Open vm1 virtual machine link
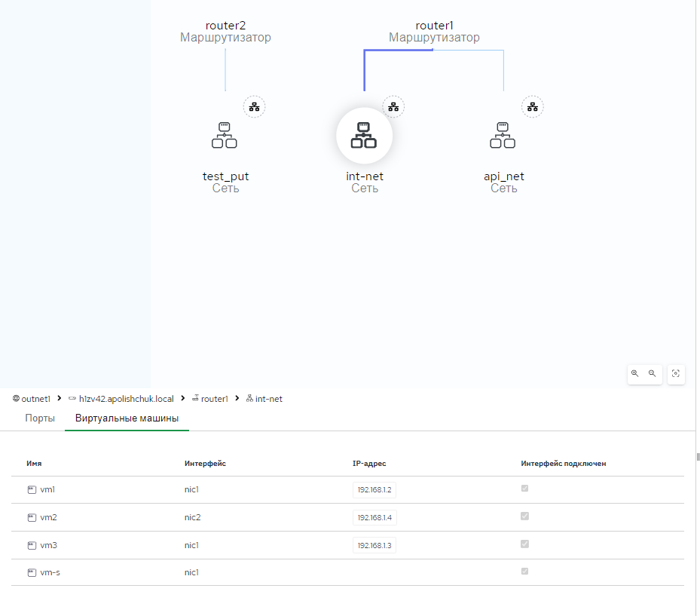This screenshot has height=616, width=700. point(47,489)
